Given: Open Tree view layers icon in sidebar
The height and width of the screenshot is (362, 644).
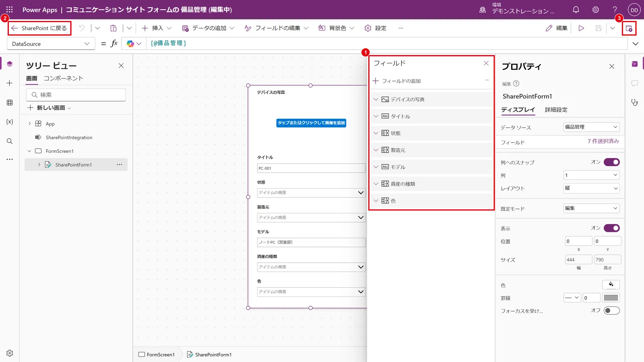Looking at the screenshot, I should [x=10, y=64].
